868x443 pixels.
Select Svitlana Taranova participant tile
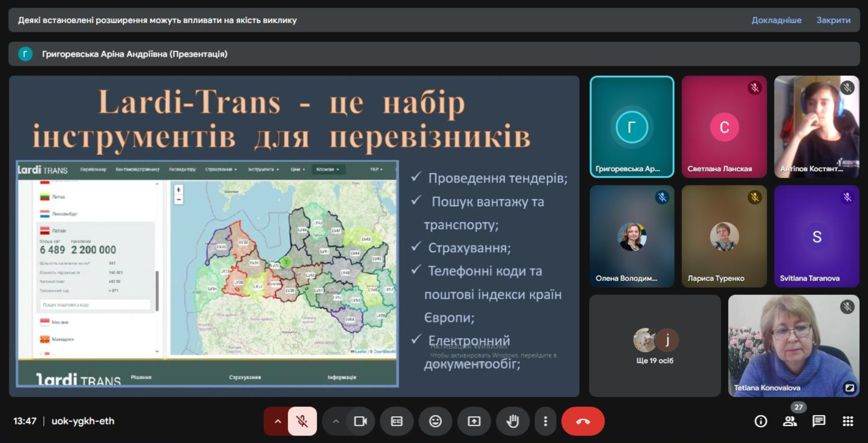coord(817,236)
